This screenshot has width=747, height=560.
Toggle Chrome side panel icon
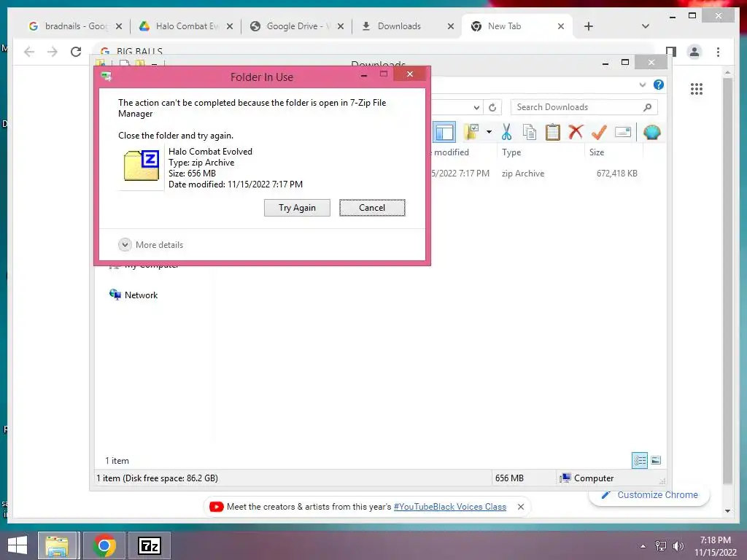point(671,52)
